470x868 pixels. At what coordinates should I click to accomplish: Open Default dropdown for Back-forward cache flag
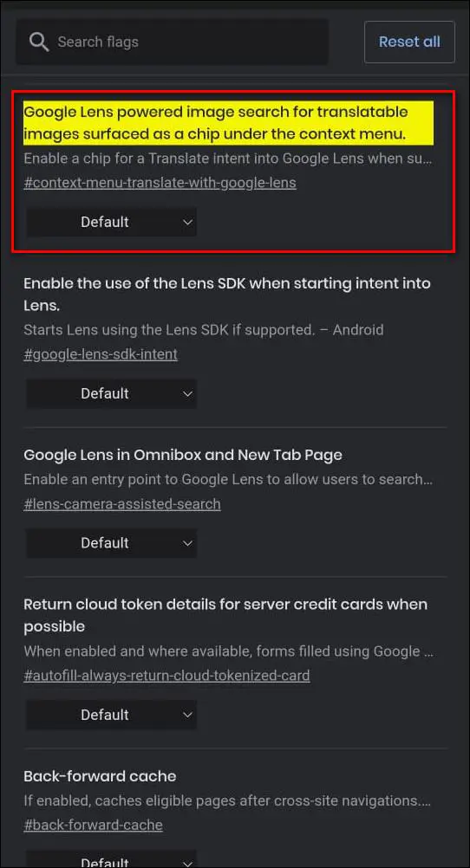click(111, 859)
